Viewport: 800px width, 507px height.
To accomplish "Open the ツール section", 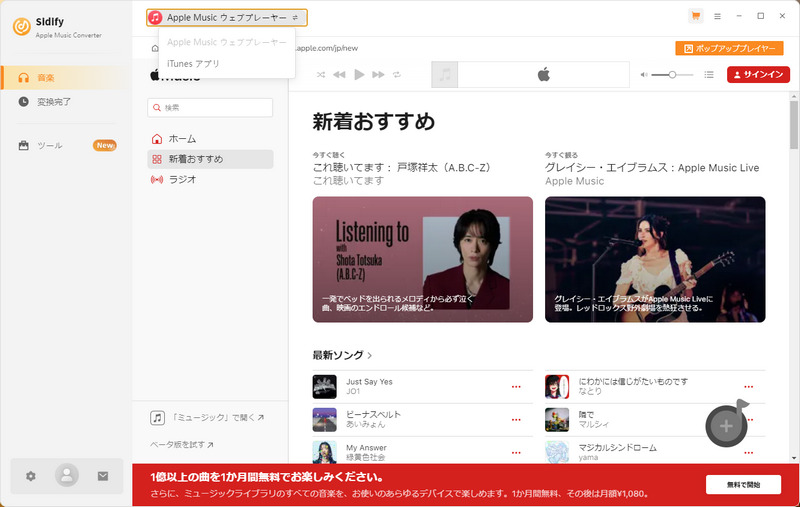I will click(x=65, y=145).
